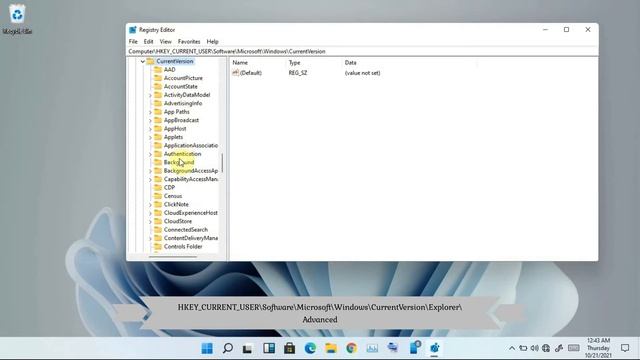This screenshot has width=640, height=360.
Task: Open the notification center icon
Action: [x=625, y=348]
